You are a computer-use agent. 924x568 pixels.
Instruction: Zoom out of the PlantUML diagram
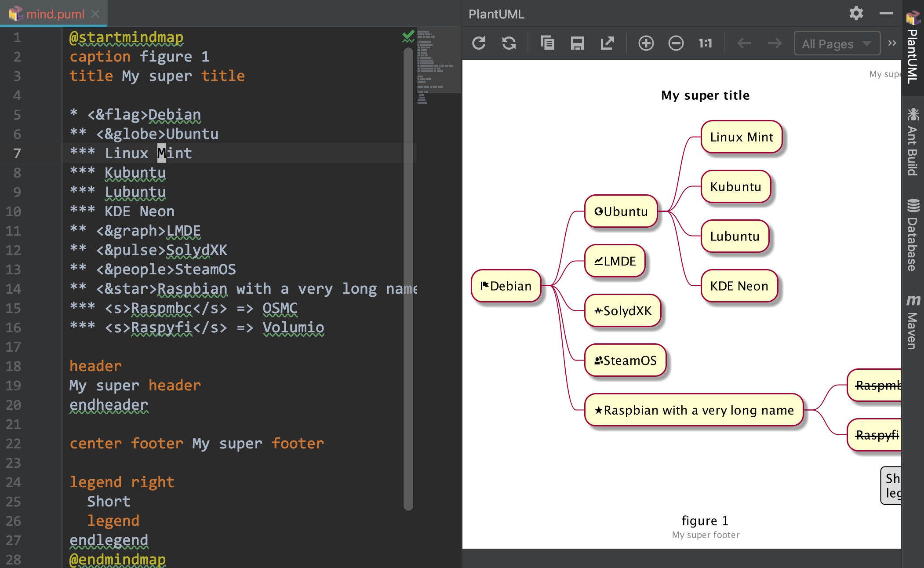[x=676, y=43]
